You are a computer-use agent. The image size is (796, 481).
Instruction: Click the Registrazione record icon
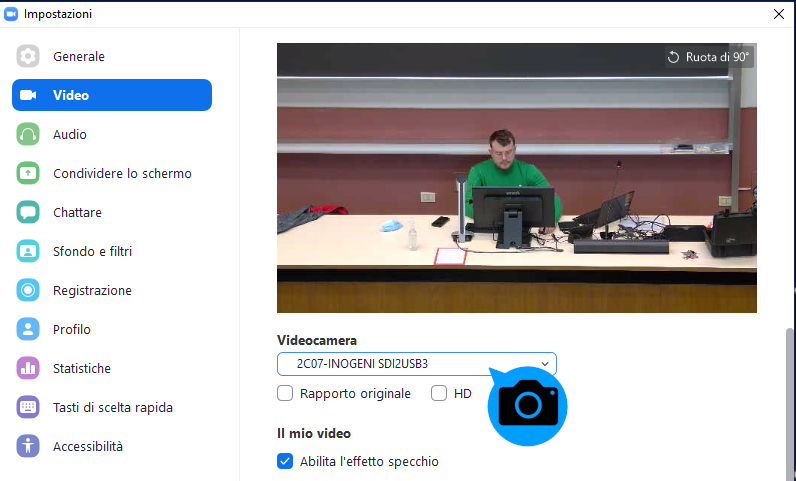[28, 290]
